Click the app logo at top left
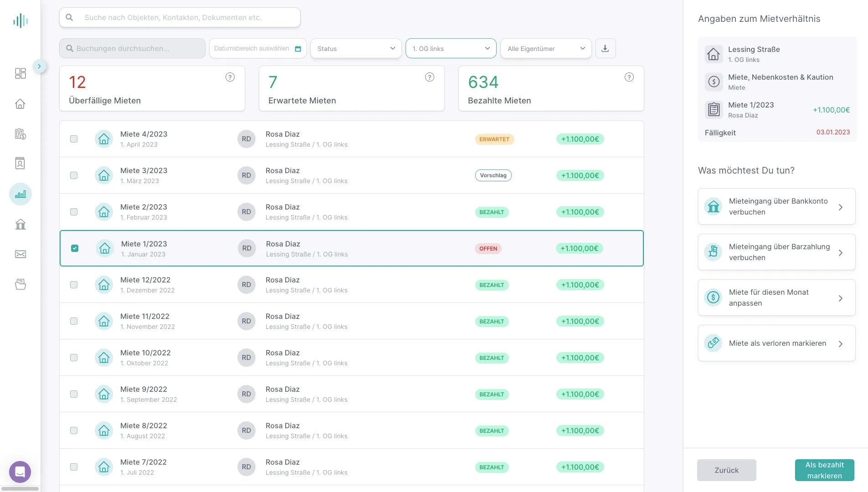The width and height of the screenshot is (868, 492). click(21, 20)
